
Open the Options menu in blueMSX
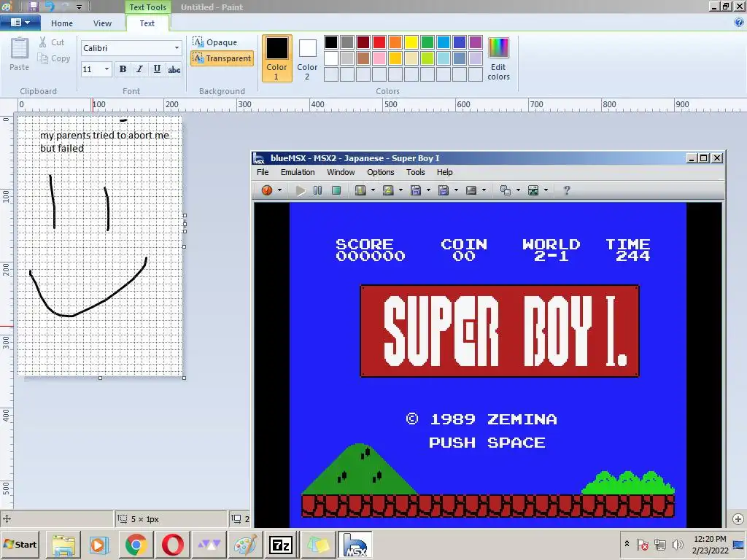(x=380, y=172)
